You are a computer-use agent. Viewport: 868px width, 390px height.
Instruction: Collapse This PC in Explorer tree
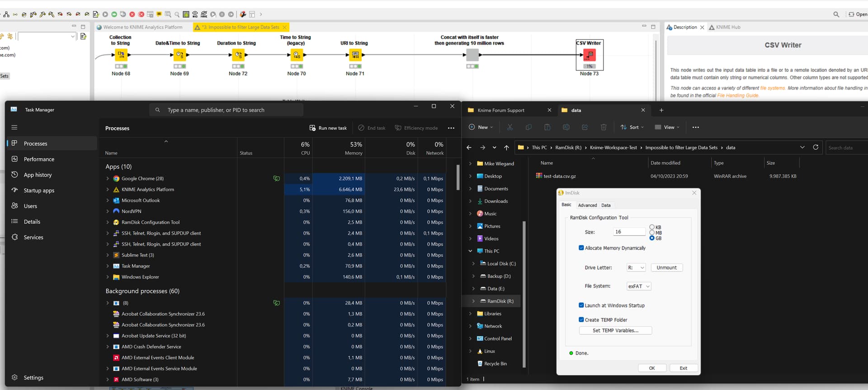tap(470, 251)
